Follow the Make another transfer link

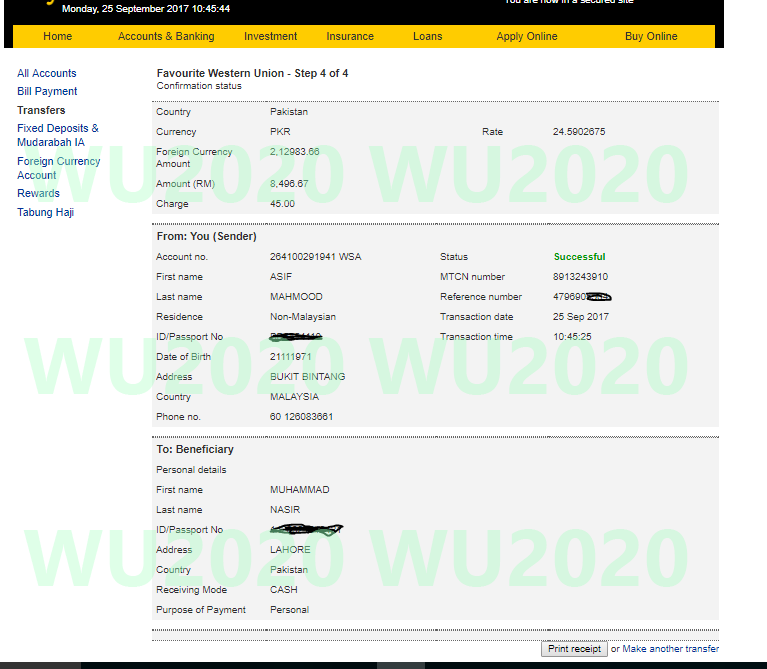click(670, 648)
